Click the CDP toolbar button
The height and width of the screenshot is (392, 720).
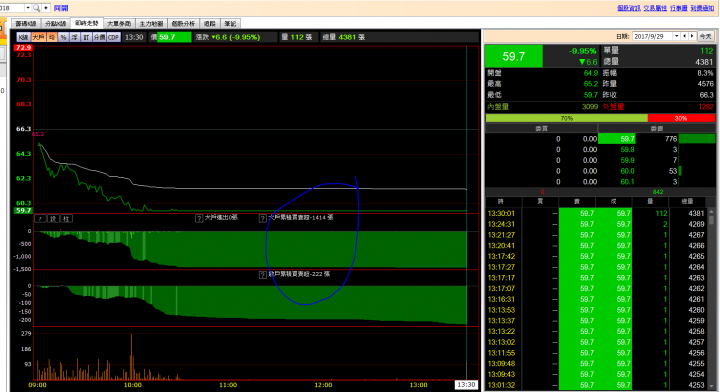pos(113,37)
